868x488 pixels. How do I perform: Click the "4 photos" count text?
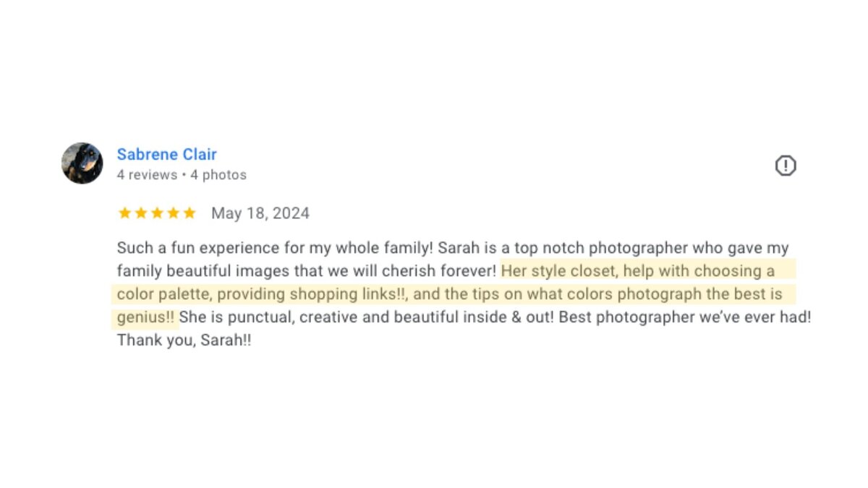218,175
